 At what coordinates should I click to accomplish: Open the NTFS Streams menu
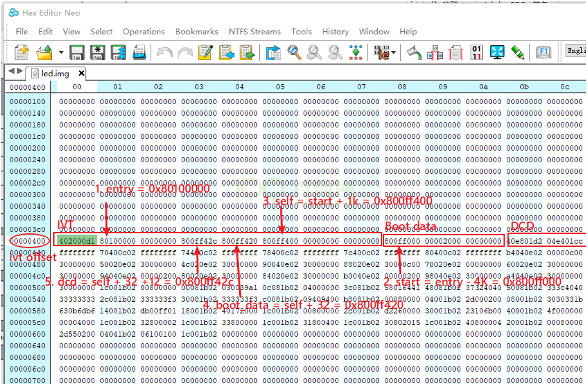click(x=255, y=32)
